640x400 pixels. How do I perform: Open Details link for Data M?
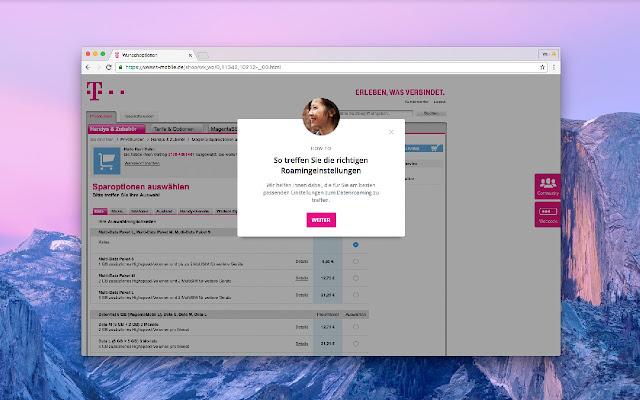(x=302, y=327)
